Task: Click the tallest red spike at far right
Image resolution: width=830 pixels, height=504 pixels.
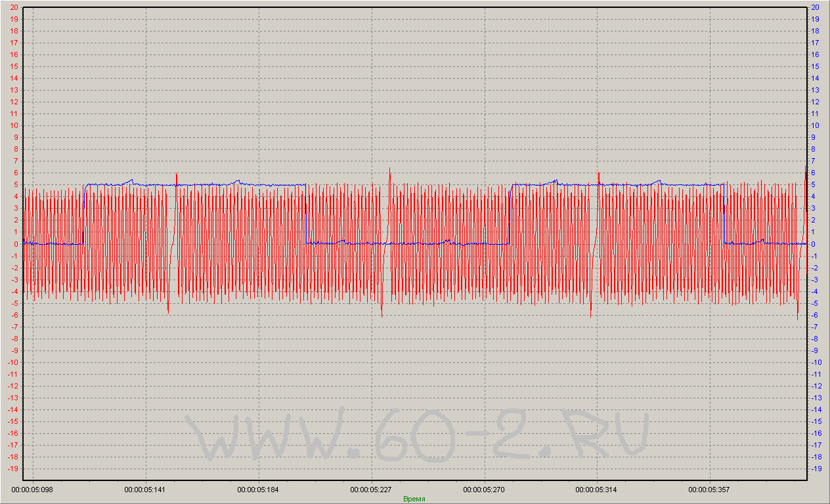Action: (x=806, y=166)
